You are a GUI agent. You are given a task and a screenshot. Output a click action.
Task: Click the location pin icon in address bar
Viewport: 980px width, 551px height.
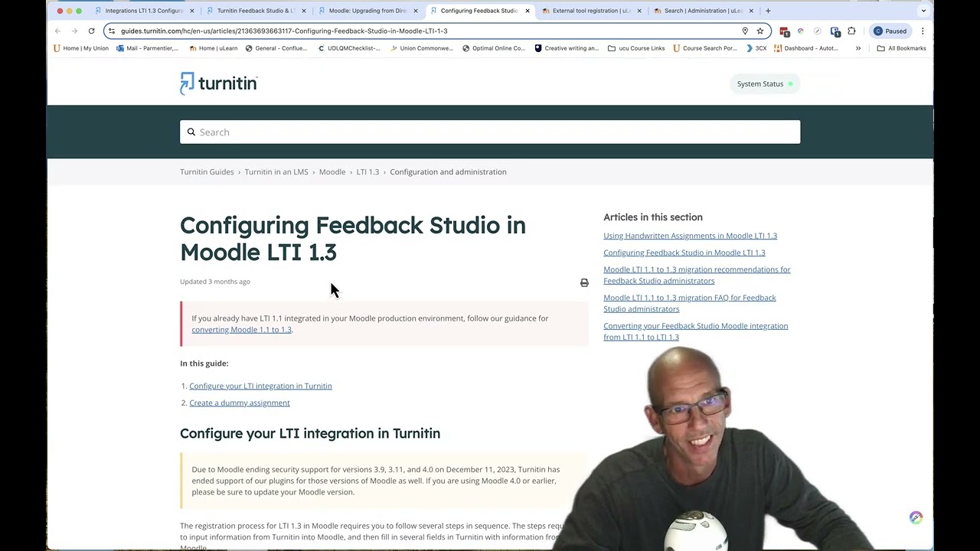[745, 31]
